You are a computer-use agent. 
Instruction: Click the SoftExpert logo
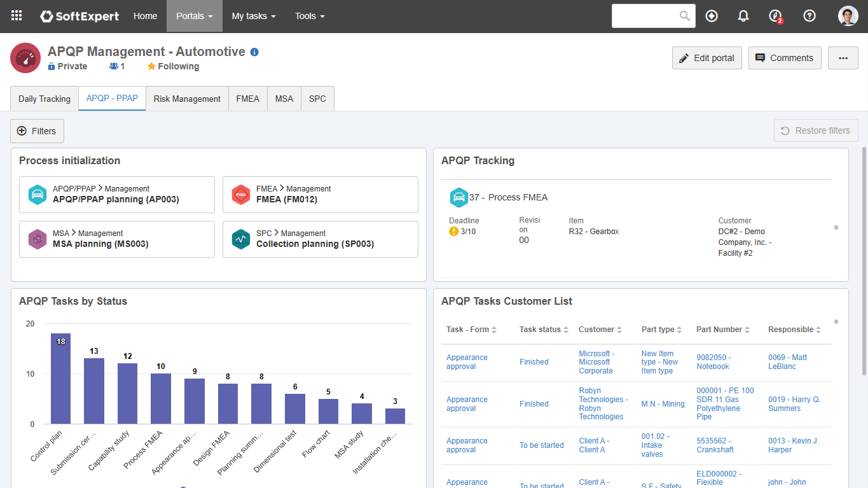click(79, 16)
